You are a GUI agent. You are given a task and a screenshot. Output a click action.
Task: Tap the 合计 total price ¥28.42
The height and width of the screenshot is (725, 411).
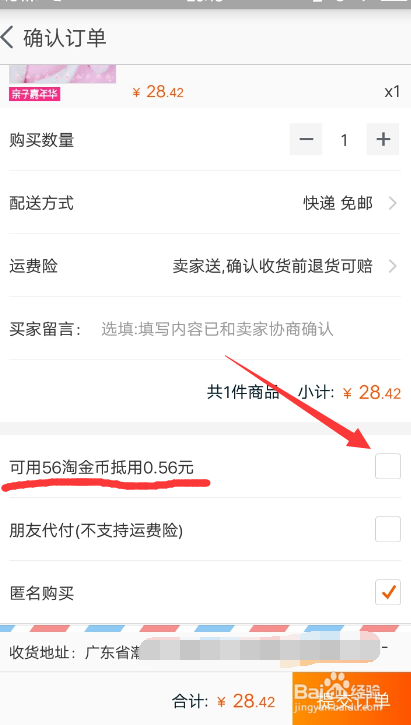[x=245, y=701]
